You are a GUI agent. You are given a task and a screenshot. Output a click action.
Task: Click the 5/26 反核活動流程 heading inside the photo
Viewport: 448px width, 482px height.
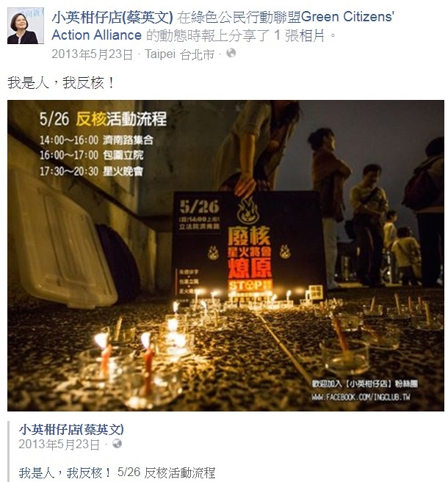coord(104,119)
